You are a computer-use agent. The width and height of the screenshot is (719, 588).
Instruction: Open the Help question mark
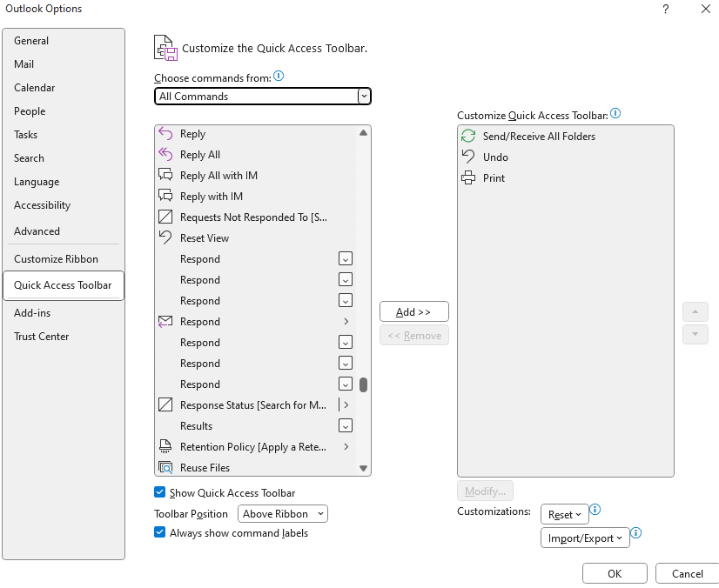point(665,9)
